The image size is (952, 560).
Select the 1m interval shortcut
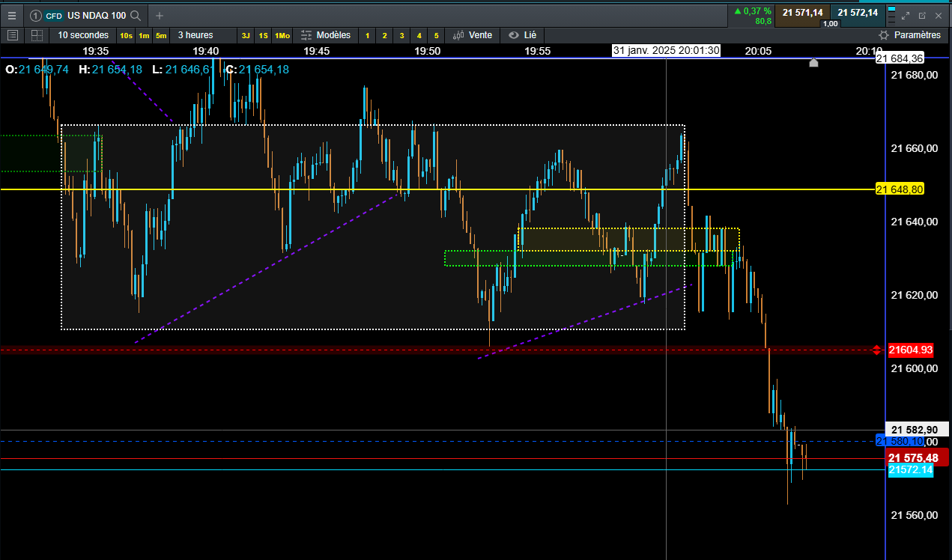[144, 35]
